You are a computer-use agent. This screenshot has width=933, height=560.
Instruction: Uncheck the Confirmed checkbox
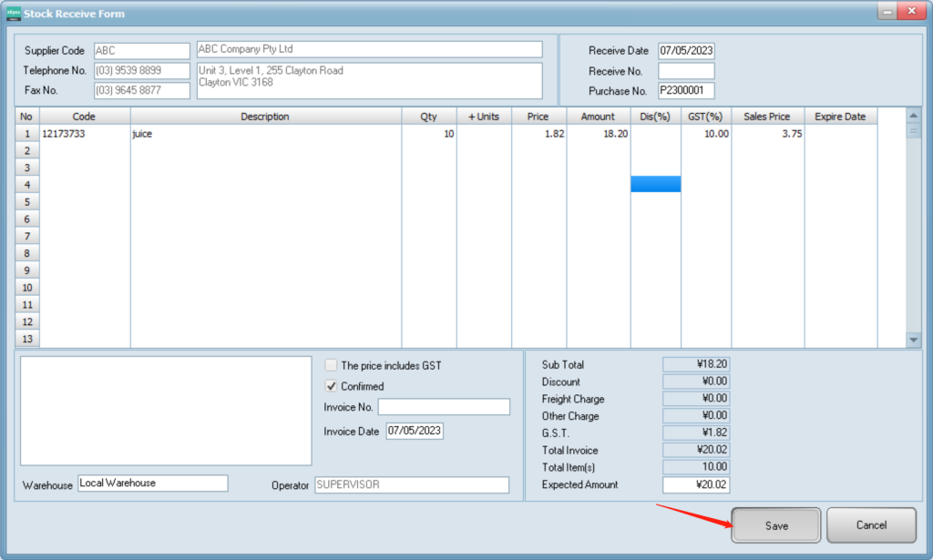(332, 386)
